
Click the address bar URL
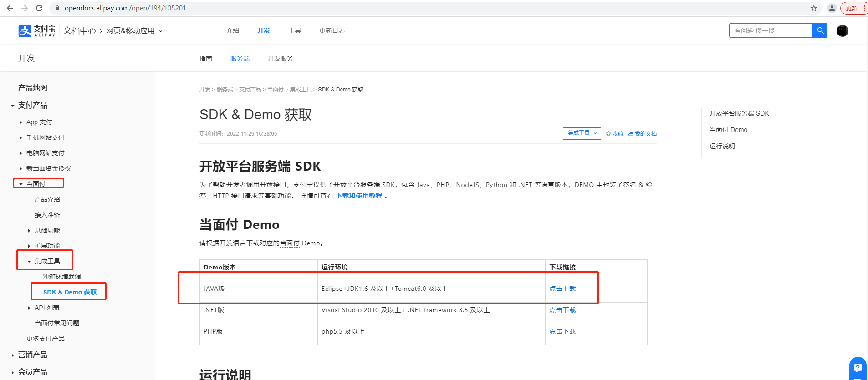(x=125, y=8)
